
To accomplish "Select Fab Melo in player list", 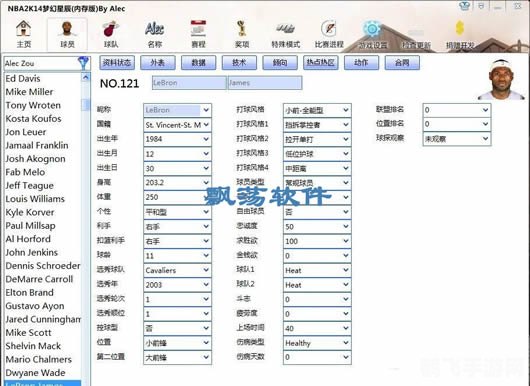I will click(25, 172).
